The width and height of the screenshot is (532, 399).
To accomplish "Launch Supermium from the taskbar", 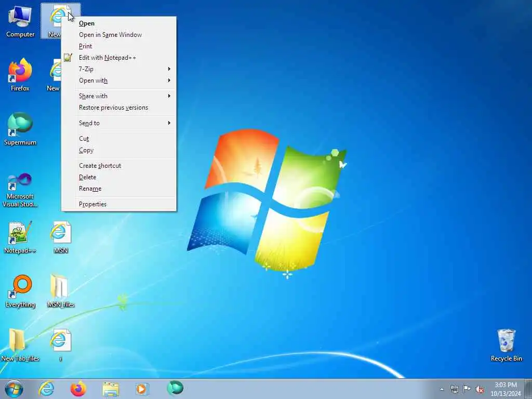I will point(175,388).
